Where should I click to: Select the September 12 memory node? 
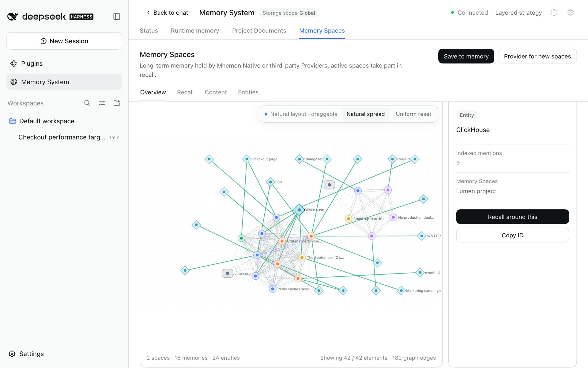[x=302, y=257]
